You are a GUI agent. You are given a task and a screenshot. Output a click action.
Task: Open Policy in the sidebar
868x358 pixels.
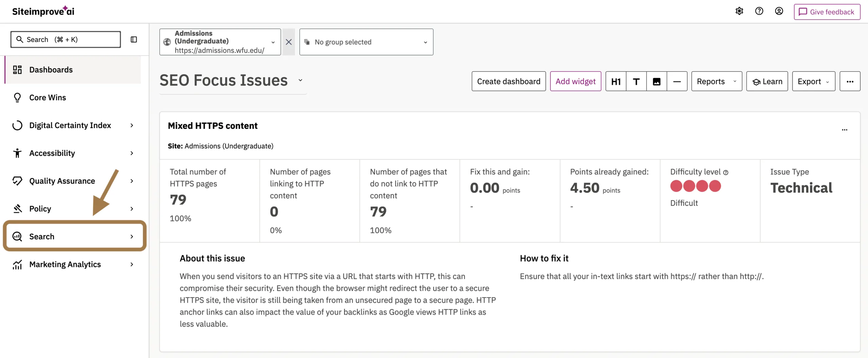(40, 209)
